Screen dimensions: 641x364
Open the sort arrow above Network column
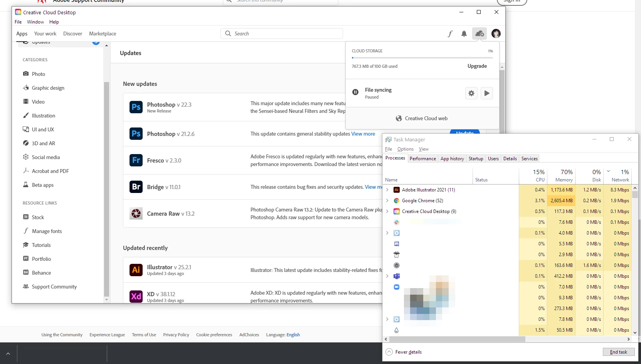pos(609,171)
